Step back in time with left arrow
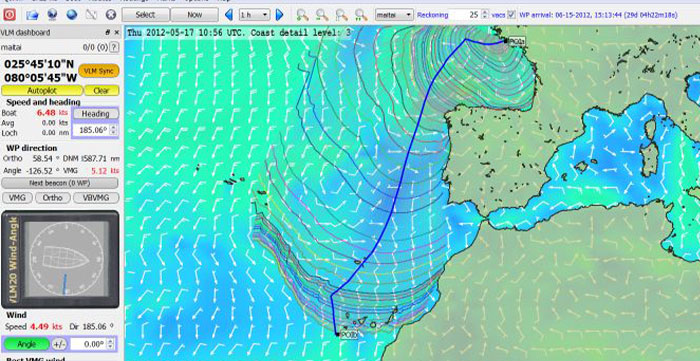Screen dimensions: 700x361 [229, 15]
